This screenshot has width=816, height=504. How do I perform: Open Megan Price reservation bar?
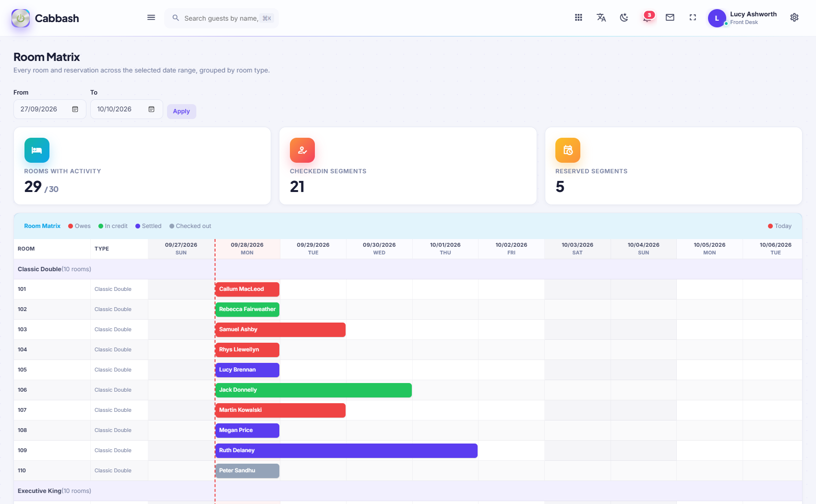click(x=247, y=431)
